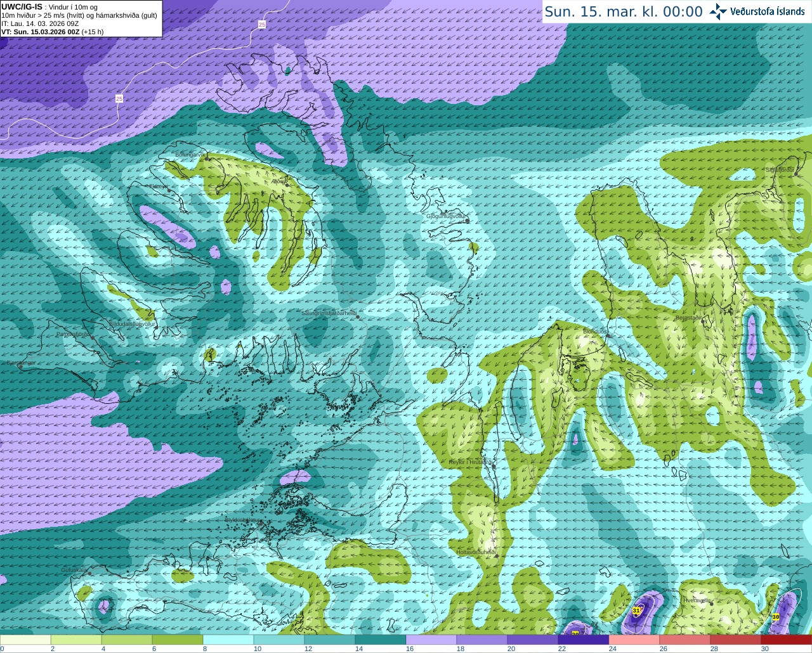Click the Siglufjörður station label

click(x=780, y=170)
